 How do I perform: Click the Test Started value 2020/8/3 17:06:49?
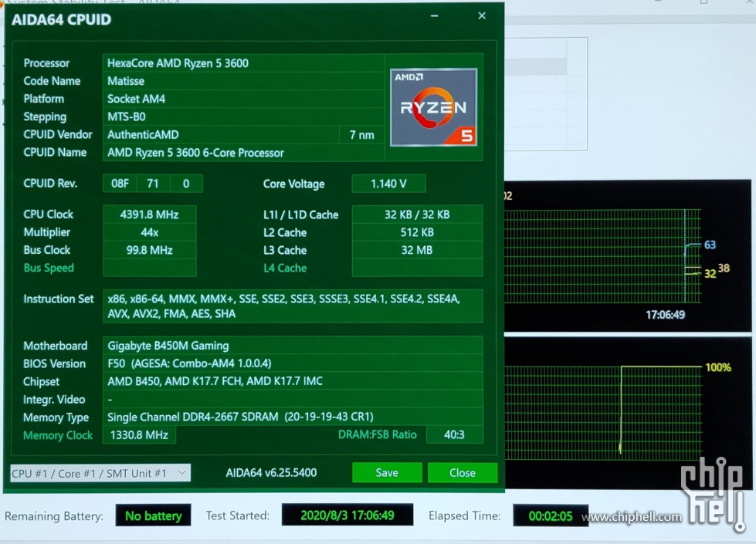(347, 515)
